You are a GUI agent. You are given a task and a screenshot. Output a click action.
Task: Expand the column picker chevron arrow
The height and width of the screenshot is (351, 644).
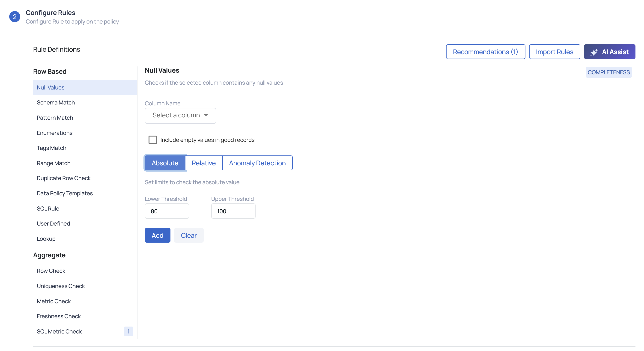point(206,116)
